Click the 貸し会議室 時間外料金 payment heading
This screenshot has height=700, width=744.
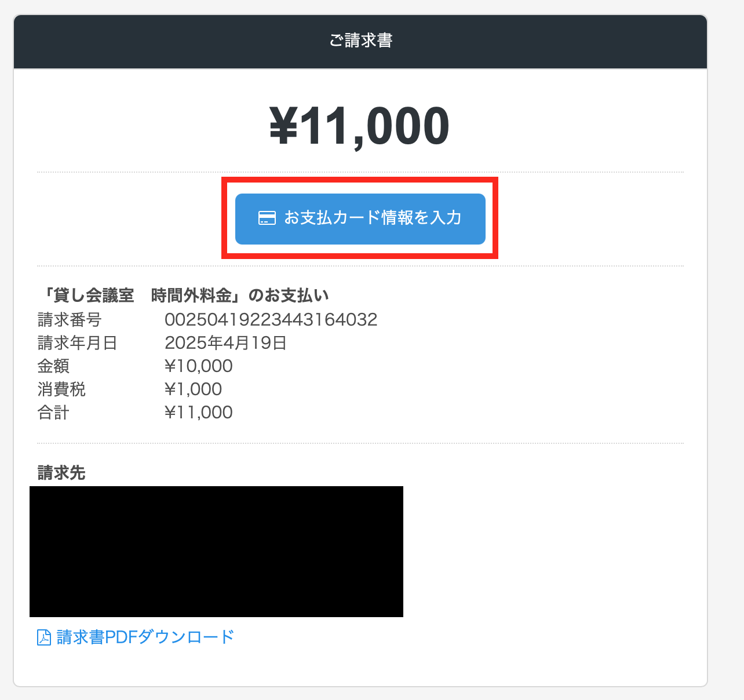pos(183,296)
